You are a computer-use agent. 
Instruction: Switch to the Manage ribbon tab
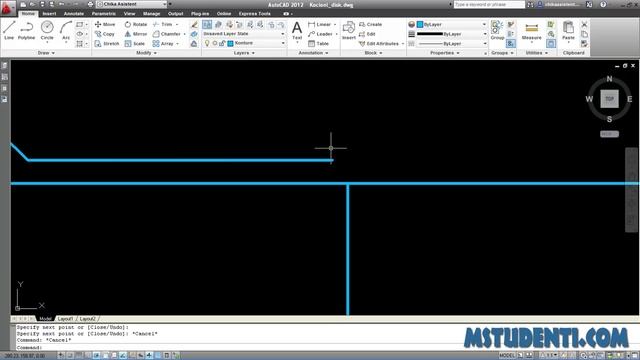pyautogui.click(x=151, y=13)
